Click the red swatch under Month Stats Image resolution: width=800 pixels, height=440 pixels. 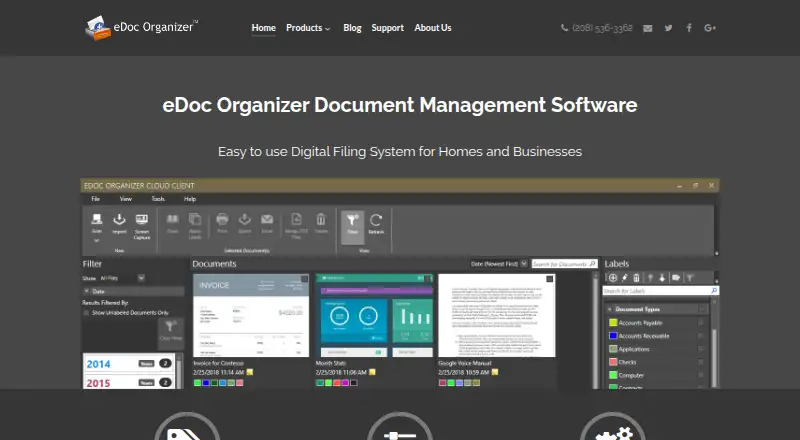337,383
